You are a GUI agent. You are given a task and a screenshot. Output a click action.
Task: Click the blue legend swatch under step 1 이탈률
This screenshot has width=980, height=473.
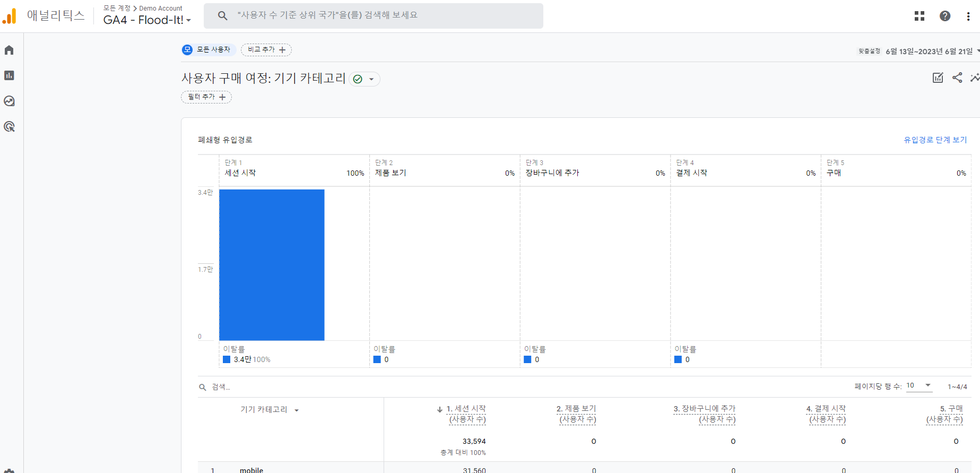(227, 359)
